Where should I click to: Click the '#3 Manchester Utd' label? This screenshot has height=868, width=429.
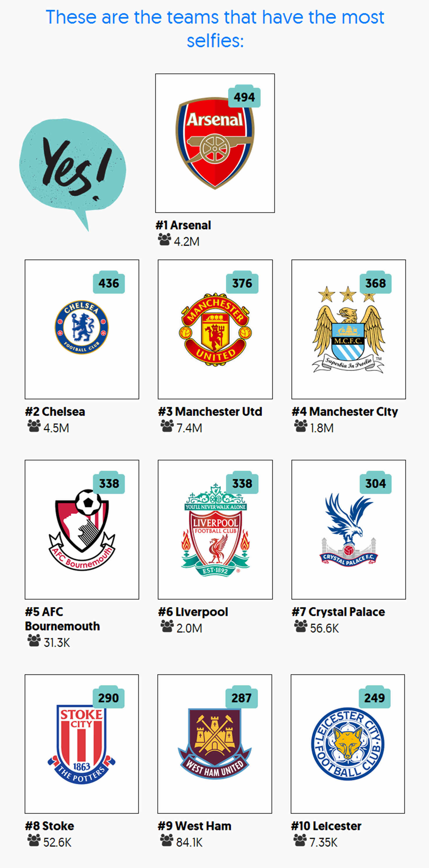tap(210, 411)
